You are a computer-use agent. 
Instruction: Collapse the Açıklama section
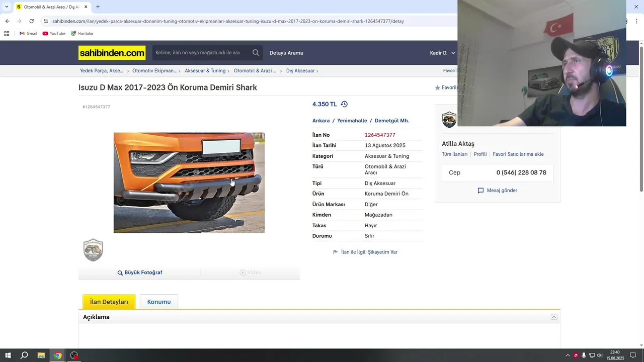[554, 317]
